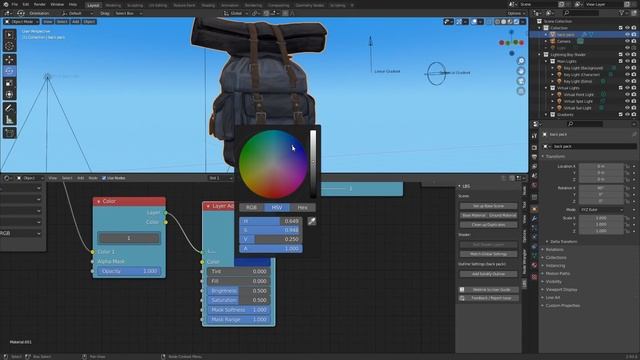Select the Move tool in viewport toolbar
This screenshot has width=640, height=360.
pyautogui.click(x=9, y=60)
